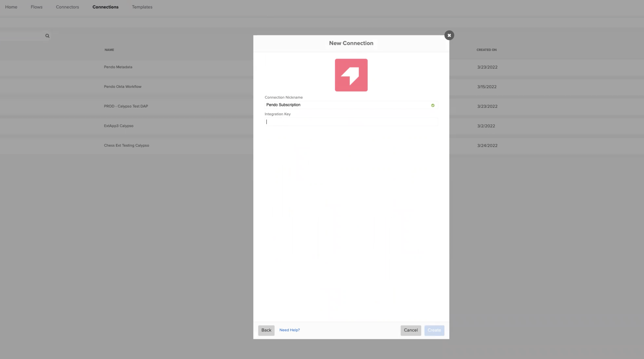
Task: Click into the Integration Key field
Action: click(x=351, y=122)
